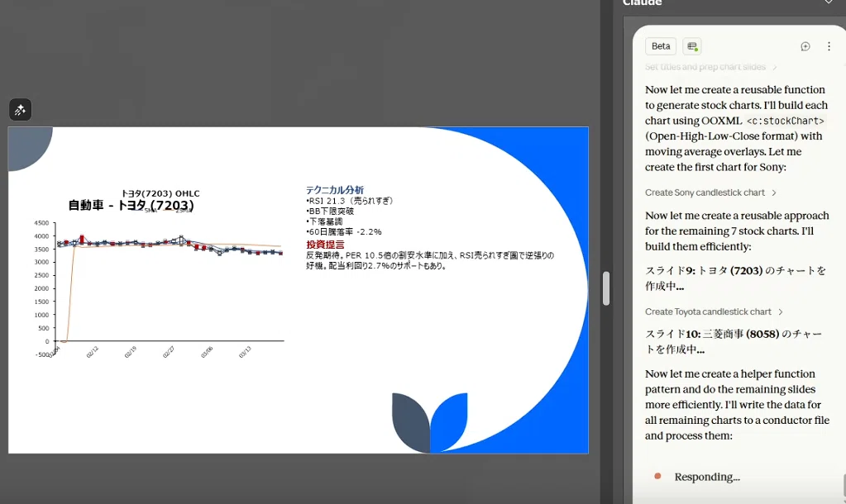This screenshot has height=504, width=846.
Task: Click the 'テクニカル分析' heading
Action: tap(335, 190)
